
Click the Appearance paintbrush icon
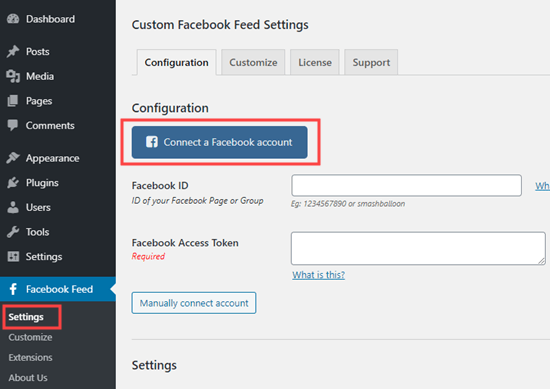(x=13, y=158)
